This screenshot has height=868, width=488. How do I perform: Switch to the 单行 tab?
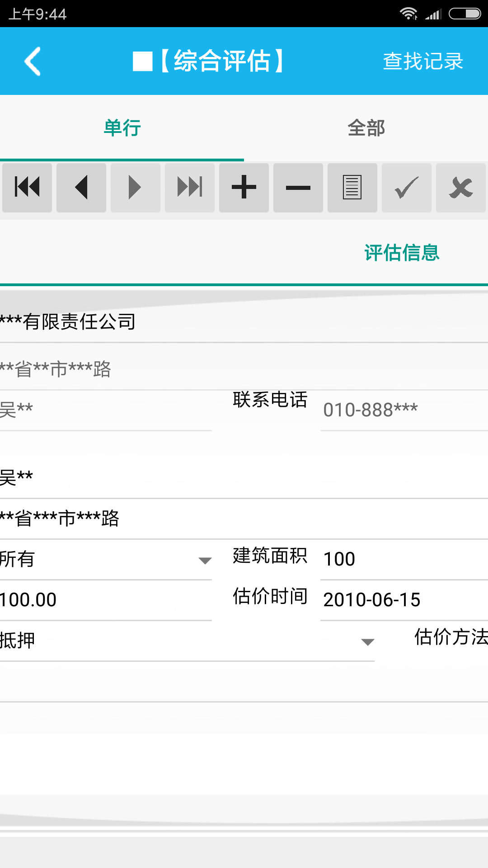[122, 128]
